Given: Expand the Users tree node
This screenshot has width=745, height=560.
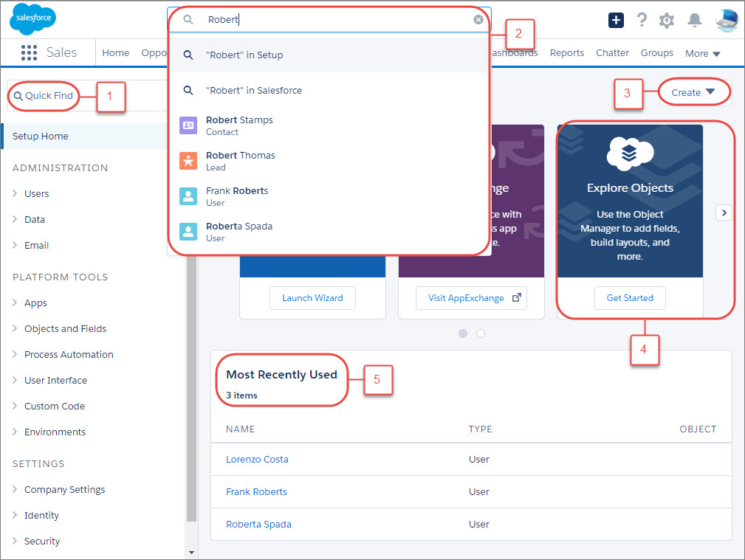Looking at the screenshot, I should [14, 193].
